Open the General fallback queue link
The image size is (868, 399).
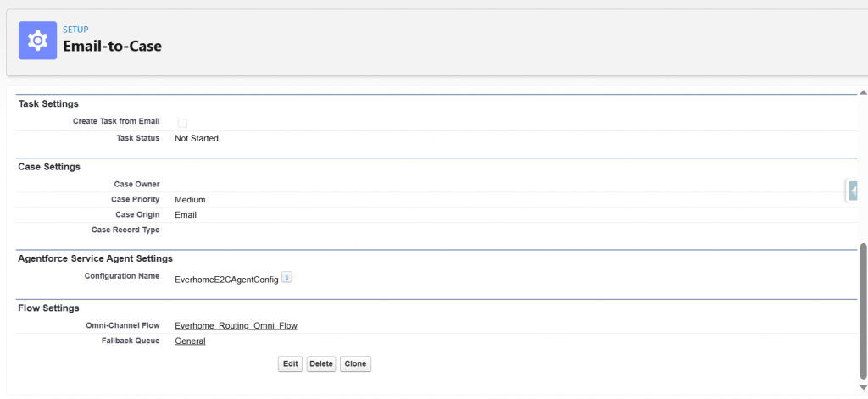click(190, 341)
